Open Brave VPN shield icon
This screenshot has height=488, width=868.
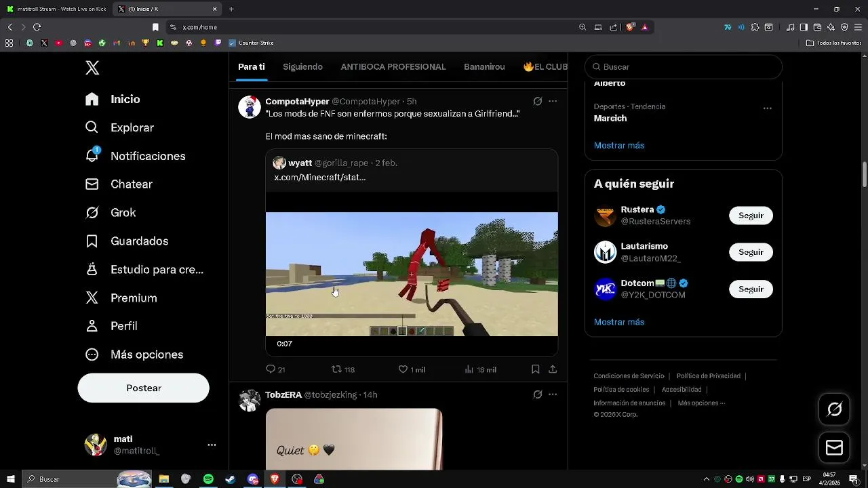coord(844,27)
